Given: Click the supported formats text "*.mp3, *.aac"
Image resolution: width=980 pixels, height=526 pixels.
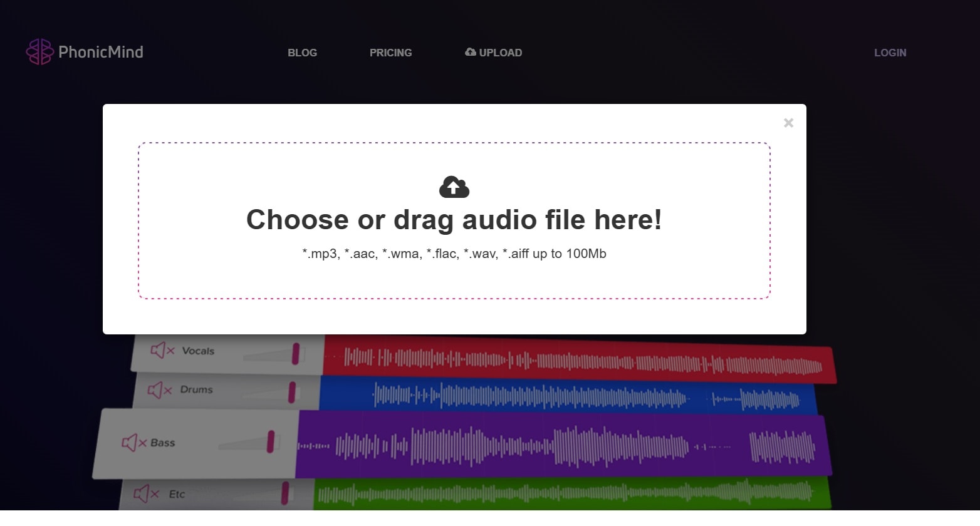Looking at the screenshot, I should tap(339, 254).
